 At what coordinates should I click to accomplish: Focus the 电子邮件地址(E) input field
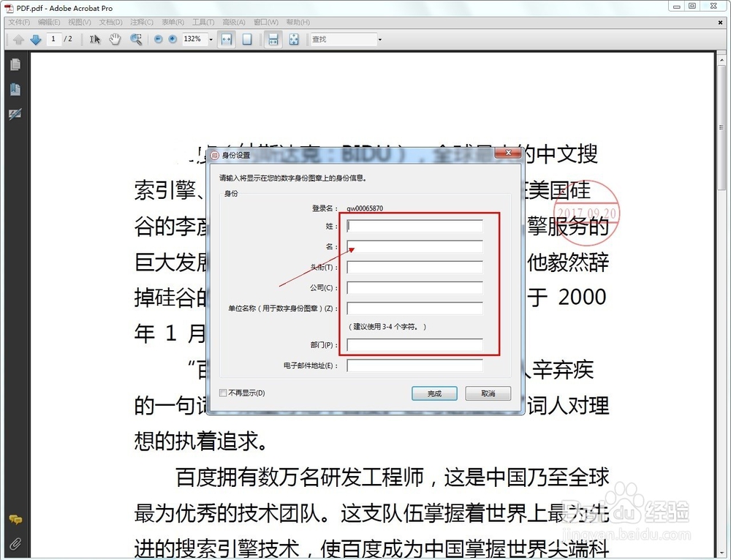tap(415, 366)
